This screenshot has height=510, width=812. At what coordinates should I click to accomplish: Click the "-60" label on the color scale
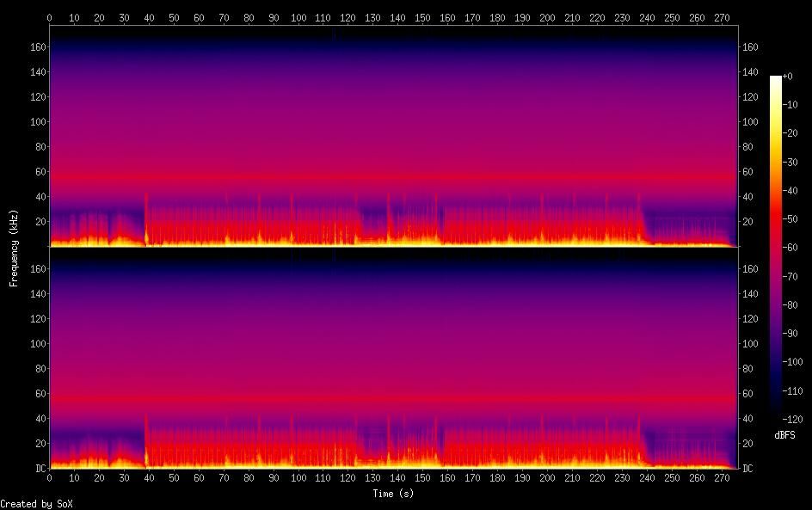tap(790, 248)
